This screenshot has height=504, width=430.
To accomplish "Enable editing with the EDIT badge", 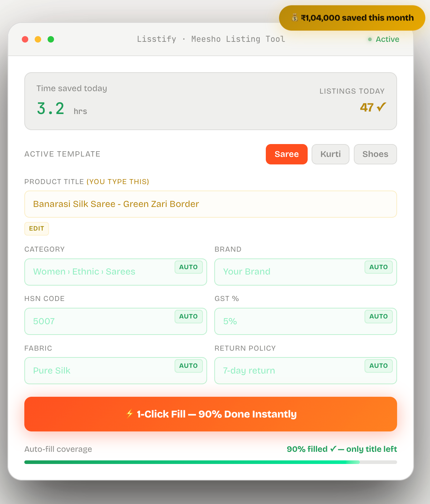I will point(36,228).
